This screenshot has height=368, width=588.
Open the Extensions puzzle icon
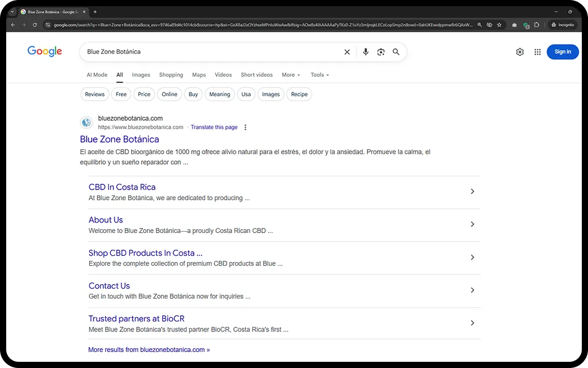[537, 25]
